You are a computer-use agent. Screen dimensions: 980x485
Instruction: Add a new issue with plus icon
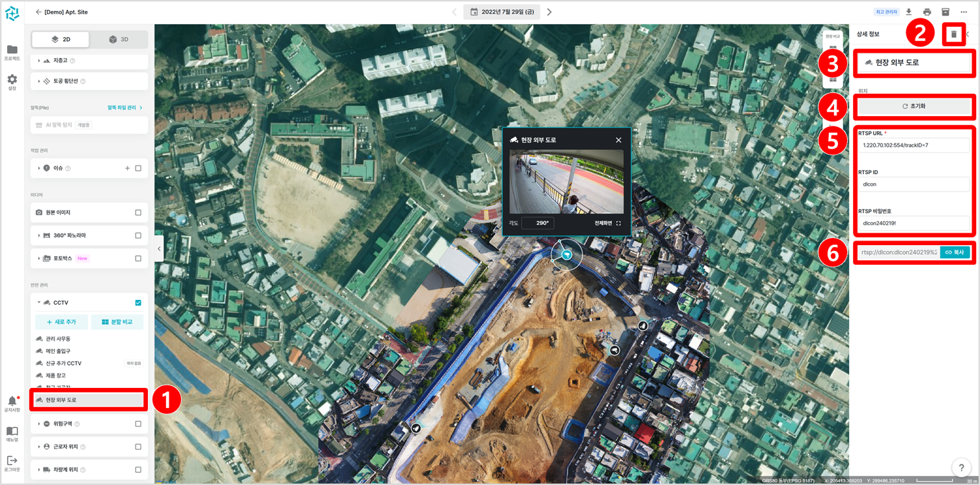pos(127,168)
